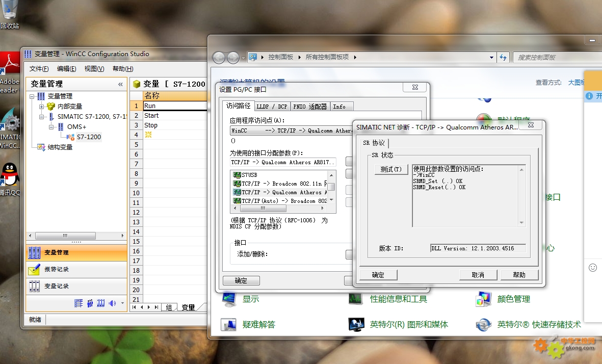Click the 报警记录 navigation icon
602x364 pixels.
[34, 270]
